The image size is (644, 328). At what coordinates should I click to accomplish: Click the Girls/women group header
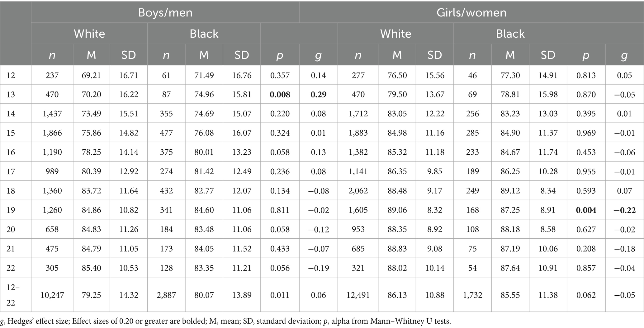(471, 12)
